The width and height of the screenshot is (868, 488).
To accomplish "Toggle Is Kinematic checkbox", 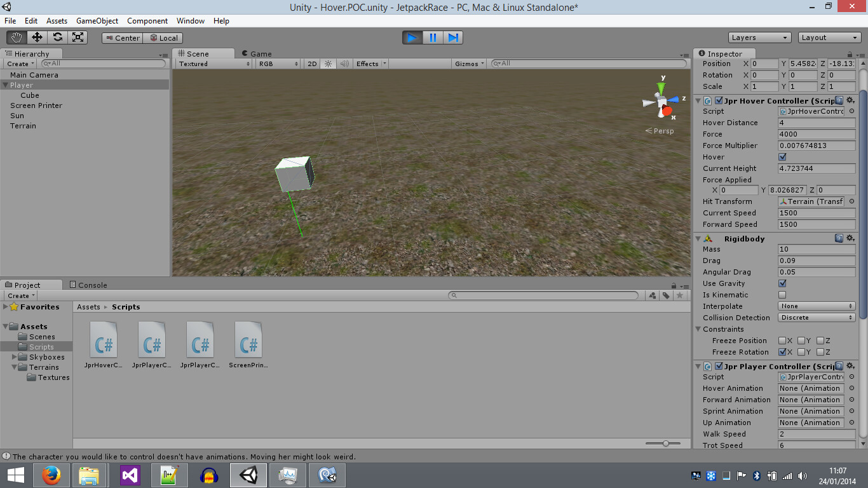I will point(782,295).
